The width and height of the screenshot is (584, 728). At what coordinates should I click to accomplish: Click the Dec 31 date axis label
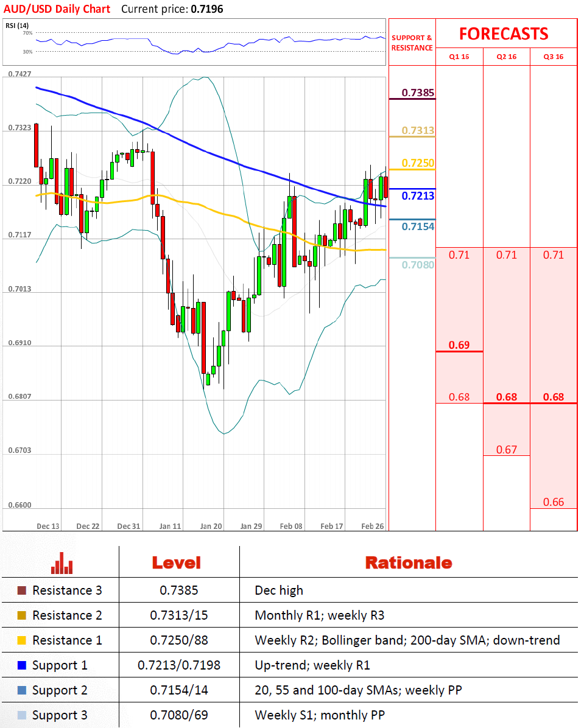point(128,526)
